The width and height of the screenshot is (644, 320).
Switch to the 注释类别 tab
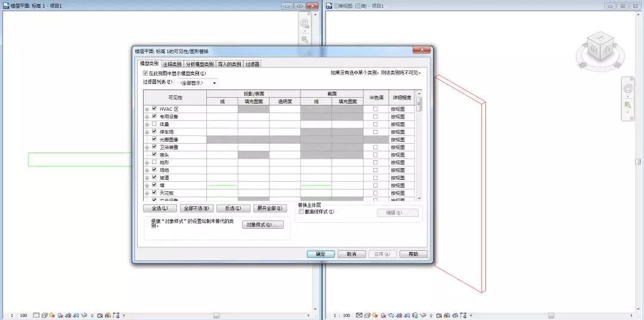(x=172, y=64)
